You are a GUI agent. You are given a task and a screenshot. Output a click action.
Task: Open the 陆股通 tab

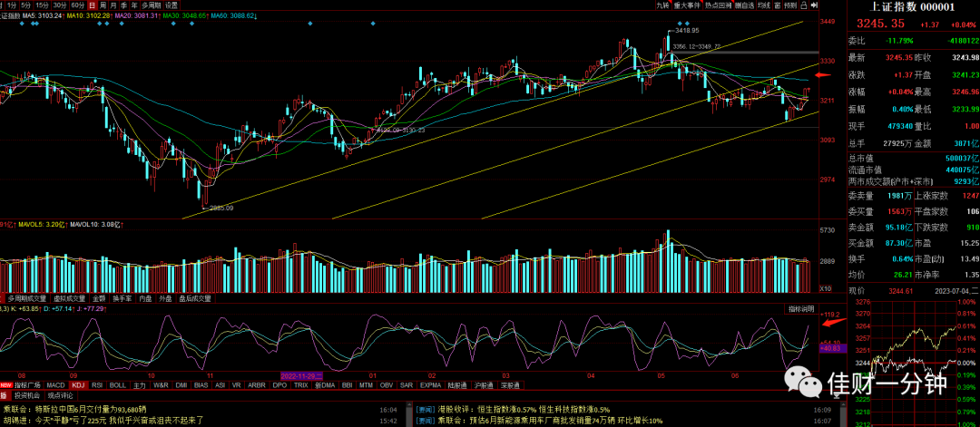pyautogui.click(x=457, y=385)
